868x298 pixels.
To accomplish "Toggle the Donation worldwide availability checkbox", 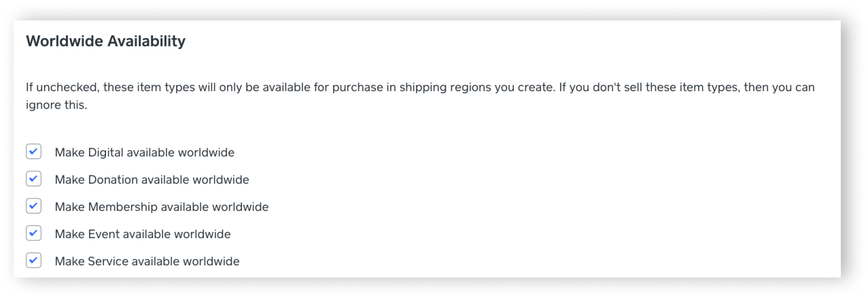I will [x=33, y=179].
